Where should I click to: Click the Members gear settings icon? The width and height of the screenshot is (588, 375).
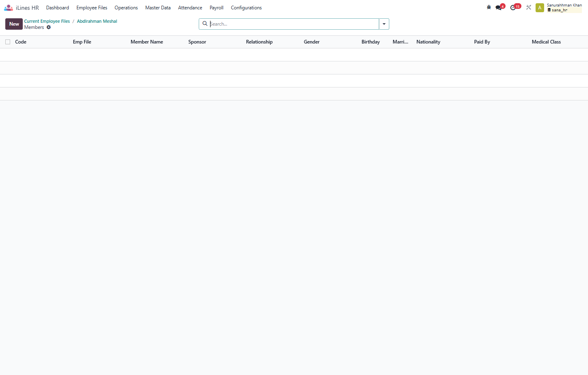pos(49,27)
